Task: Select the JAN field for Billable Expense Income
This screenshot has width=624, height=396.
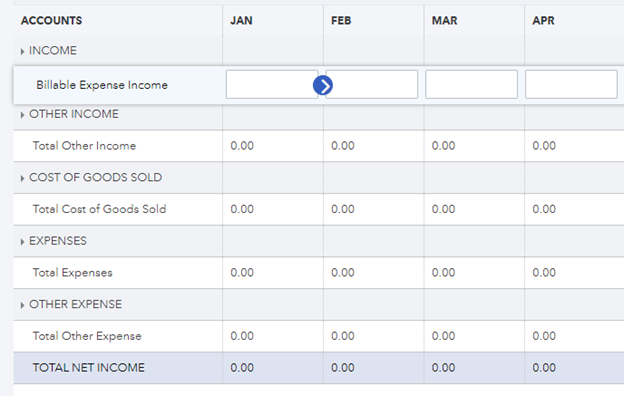Action: click(x=272, y=84)
